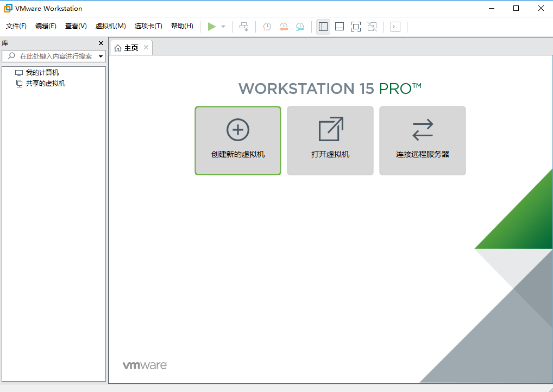Click the take snapshot clock icon

tap(267, 27)
